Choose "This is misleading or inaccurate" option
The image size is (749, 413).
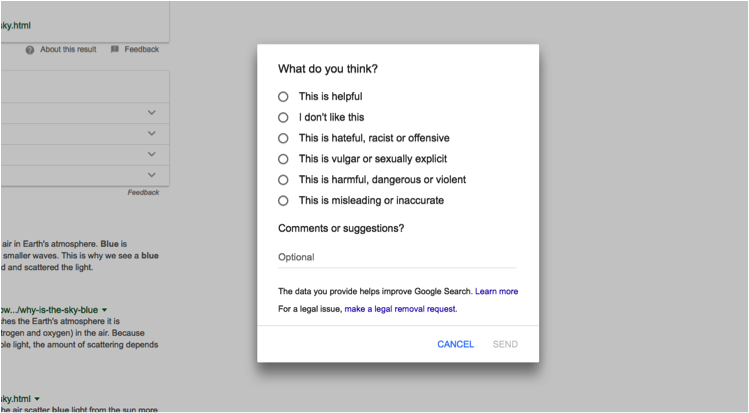[283, 201]
